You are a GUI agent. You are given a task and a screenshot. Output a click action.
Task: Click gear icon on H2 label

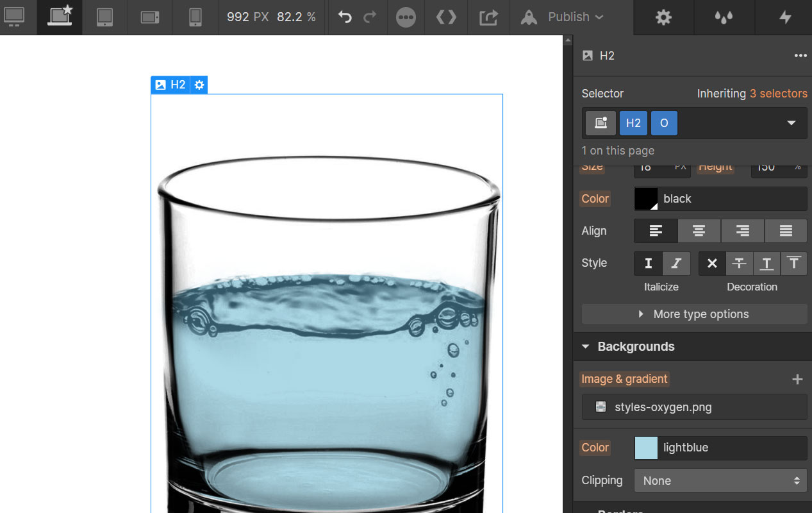pos(199,85)
